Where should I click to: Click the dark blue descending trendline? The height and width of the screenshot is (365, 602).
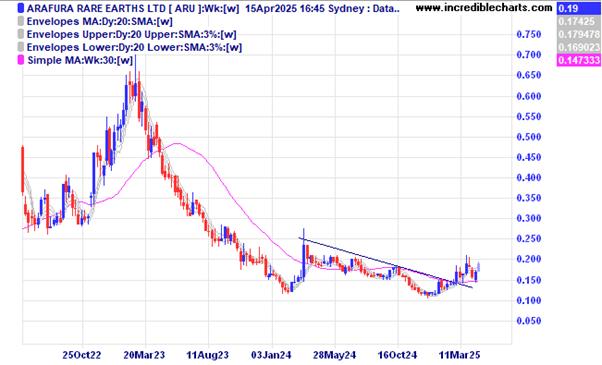point(386,263)
